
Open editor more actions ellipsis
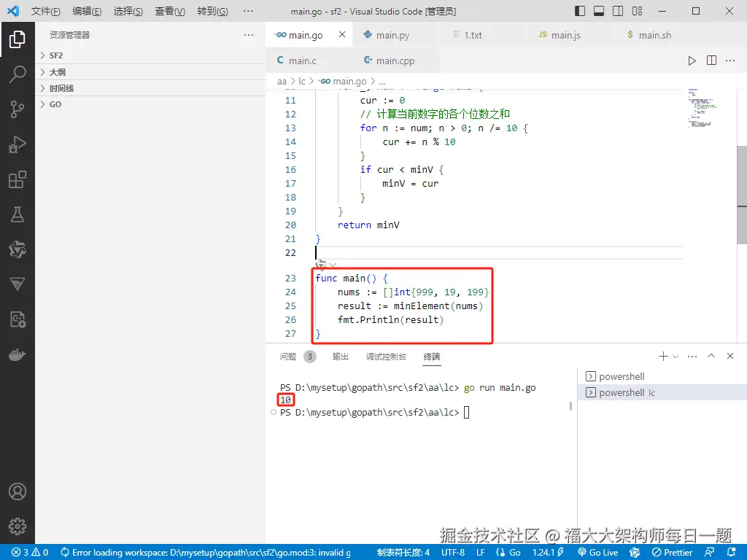729,61
